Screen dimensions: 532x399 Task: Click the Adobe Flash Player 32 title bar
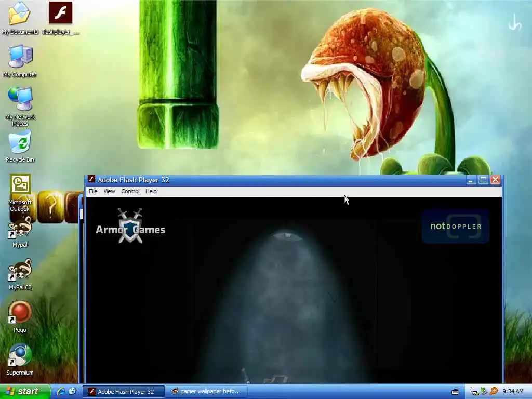click(x=294, y=180)
